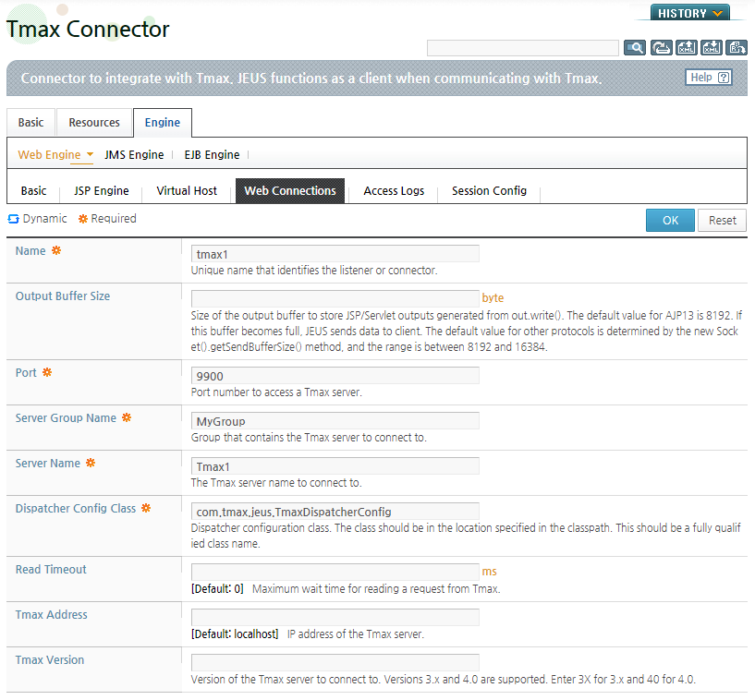Click the Required legend asterisk icon
This screenshot has height=700, width=755.
83,219
